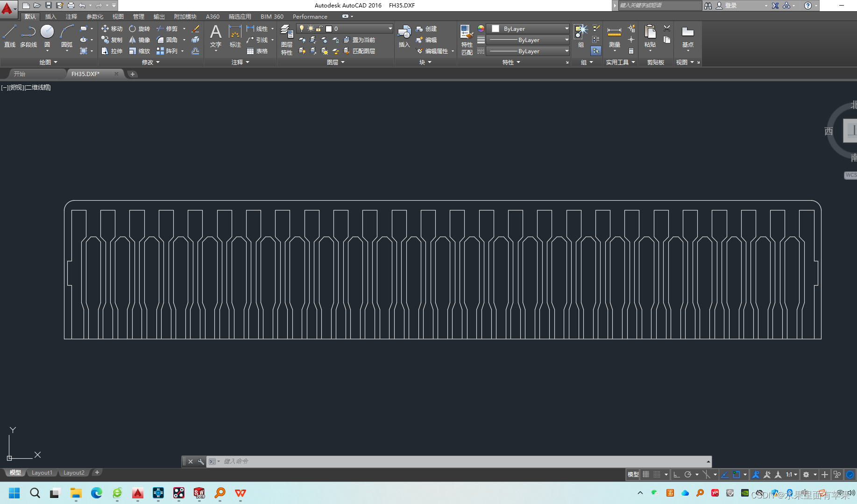
Task: Choose the 文字 (Text) annotation tool
Action: 215,36
